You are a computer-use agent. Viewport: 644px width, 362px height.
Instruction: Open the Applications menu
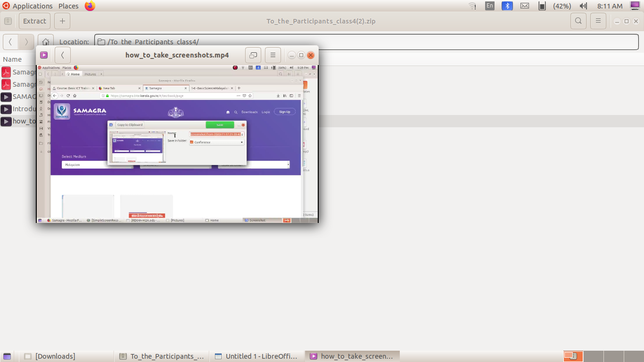pos(32,6)
